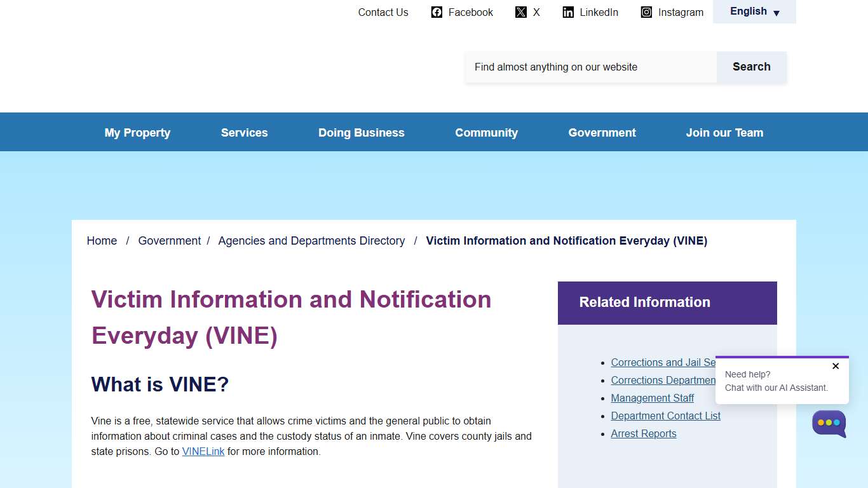The image size is (868, 488).
Task: Open the AI Assistant chat bubble
Action: (x=829, y=424)
